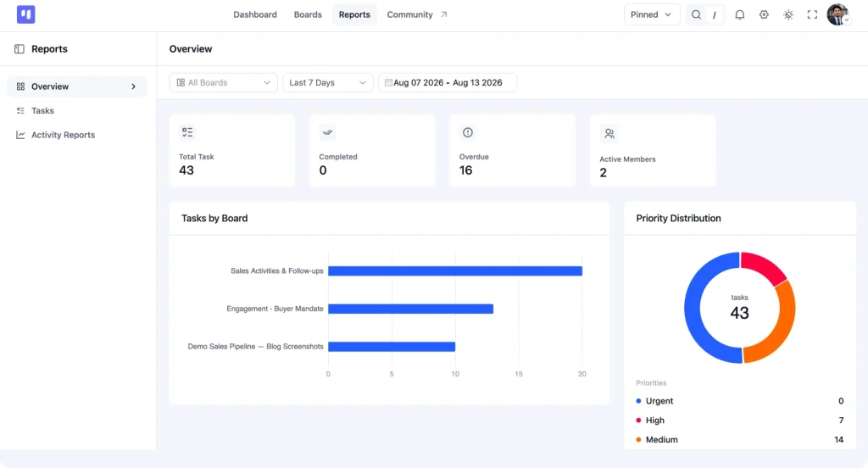Click the Activity Reports chart icon

(20, 135)
